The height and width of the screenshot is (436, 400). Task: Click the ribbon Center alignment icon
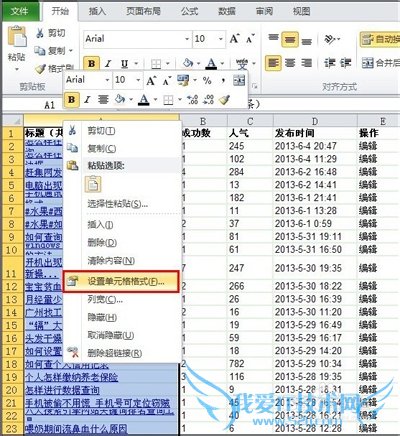tap(290, 63)
